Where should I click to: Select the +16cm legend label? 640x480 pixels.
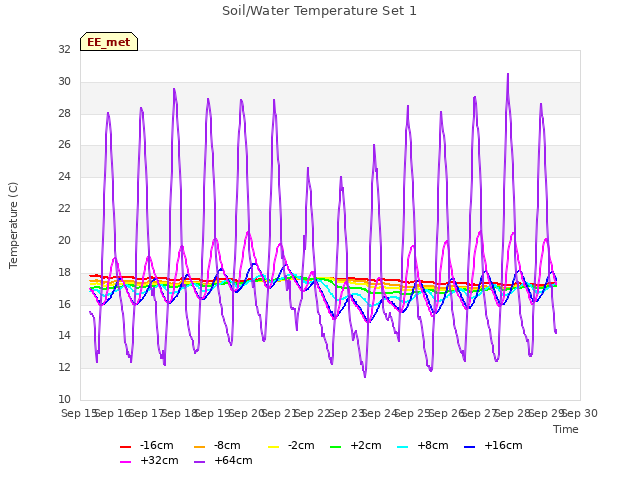pyautogui.click(x=503, y=445)
